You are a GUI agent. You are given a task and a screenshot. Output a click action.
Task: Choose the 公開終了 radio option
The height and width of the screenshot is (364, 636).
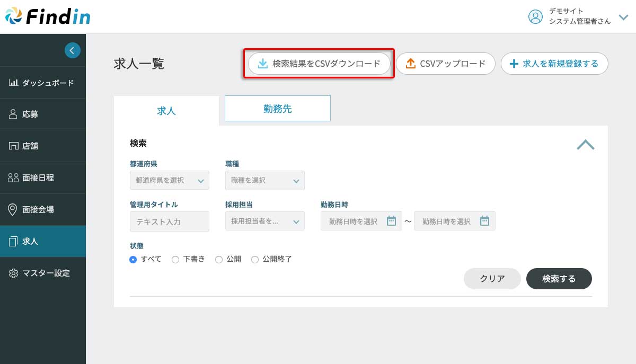255,260
